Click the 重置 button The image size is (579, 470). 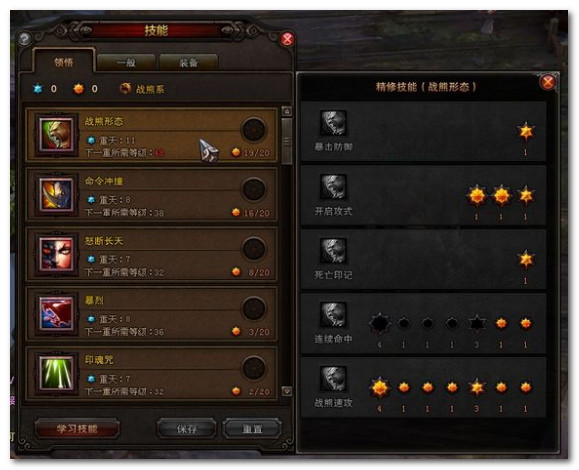click(x=252, y=429)
